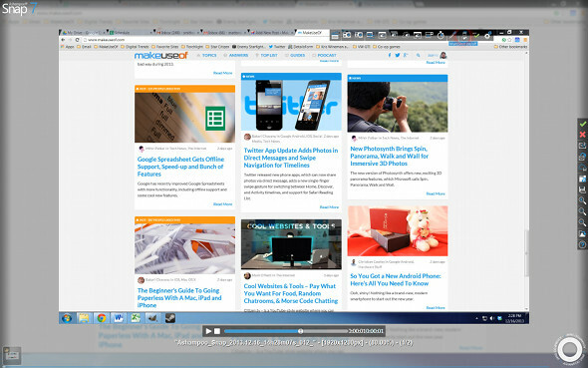Open the thumbnail in the bottom-left corner
Viewport: 588px width, 368px height.
12,355
